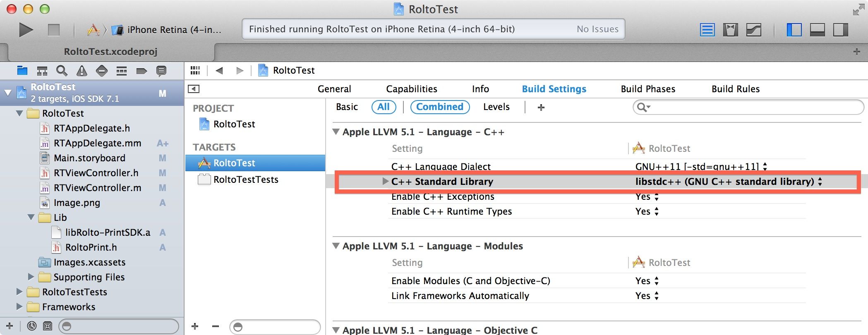This screenshot has width=868, height=335.
Task: Open the Find navigator
Action: click(62, 71)
